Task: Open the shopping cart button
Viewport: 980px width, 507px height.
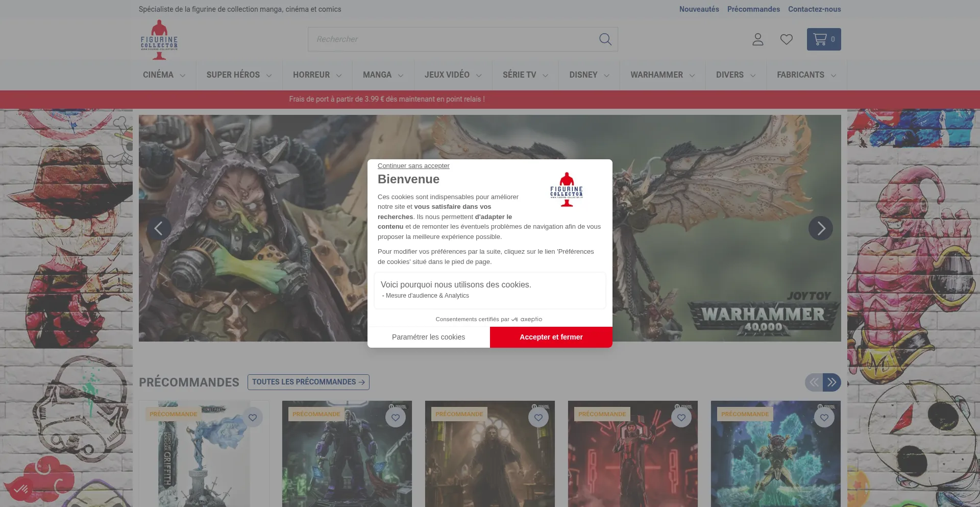Action: point(823,39)
